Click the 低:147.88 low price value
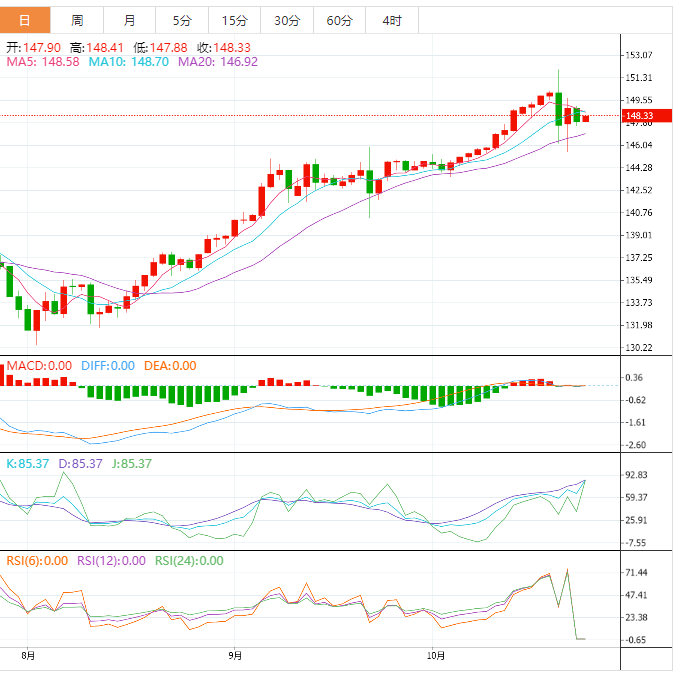This screenshot has height=679, width=684. [161, 48]
